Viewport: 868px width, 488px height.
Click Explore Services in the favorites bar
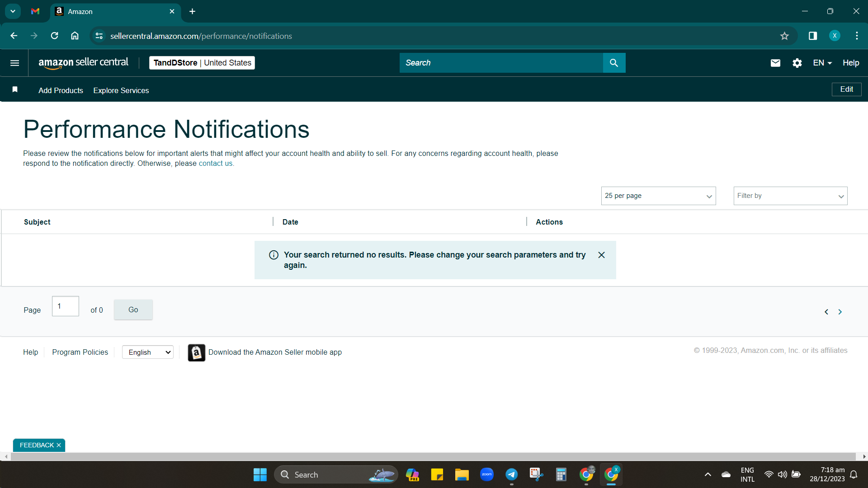(121, 90)
